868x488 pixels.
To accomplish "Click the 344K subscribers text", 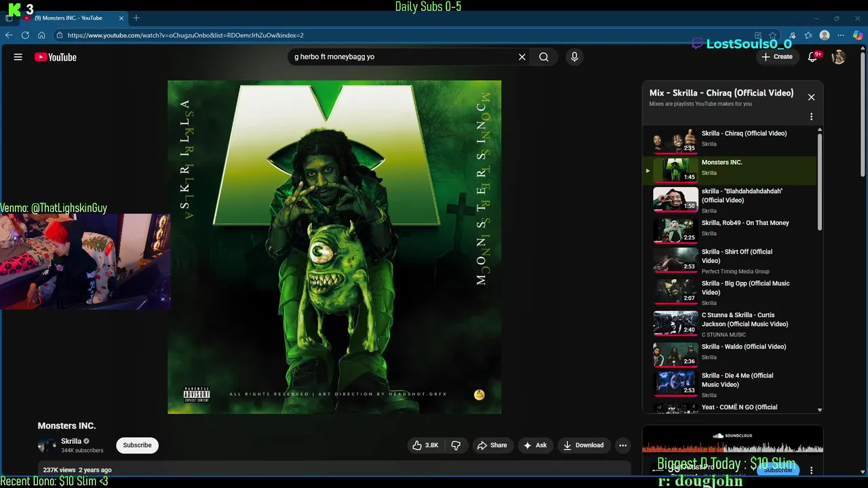I will tap(82, 451).
